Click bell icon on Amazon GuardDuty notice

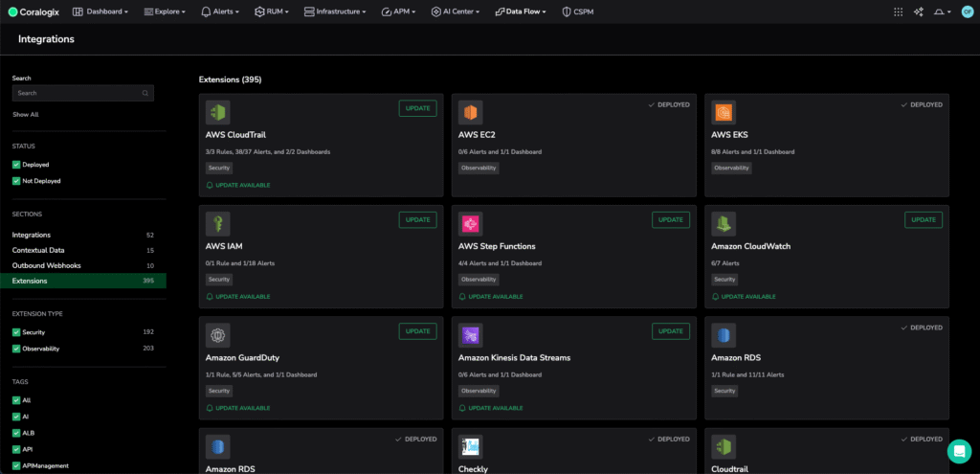[x=210, y=408]
